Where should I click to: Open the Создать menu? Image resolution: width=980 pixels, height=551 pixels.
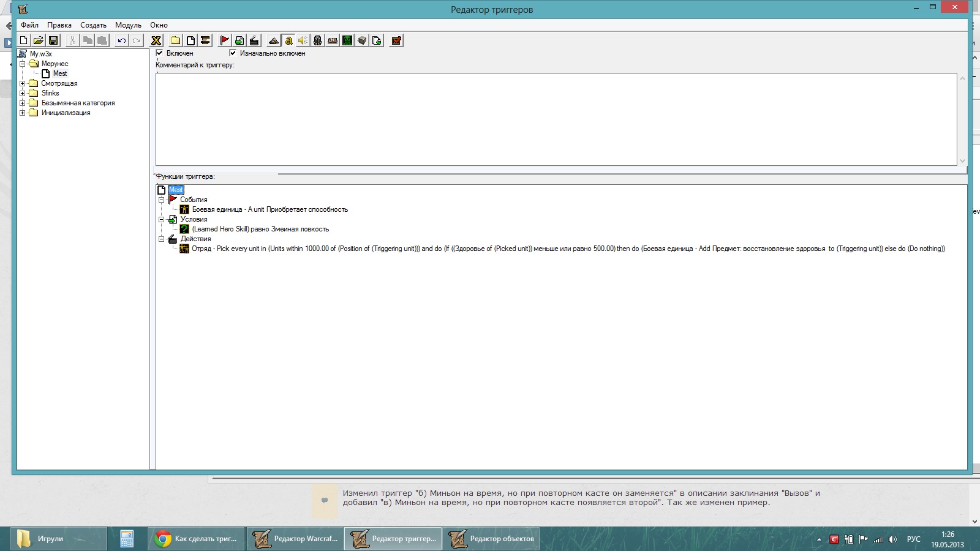pyautogui.click(x=93, y=25)
